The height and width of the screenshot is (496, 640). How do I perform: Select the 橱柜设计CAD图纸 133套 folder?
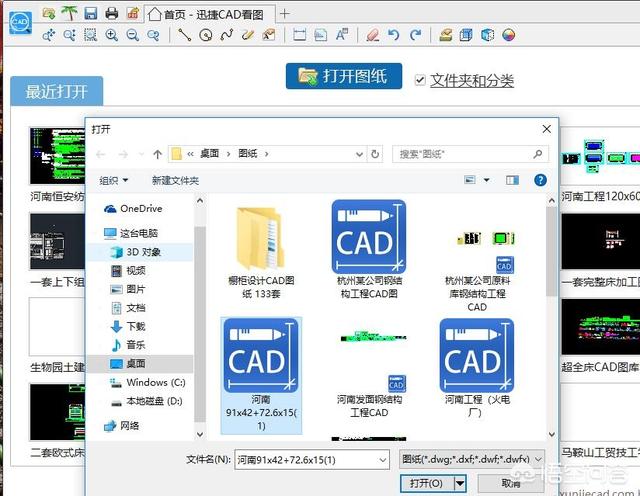point(261,252)
